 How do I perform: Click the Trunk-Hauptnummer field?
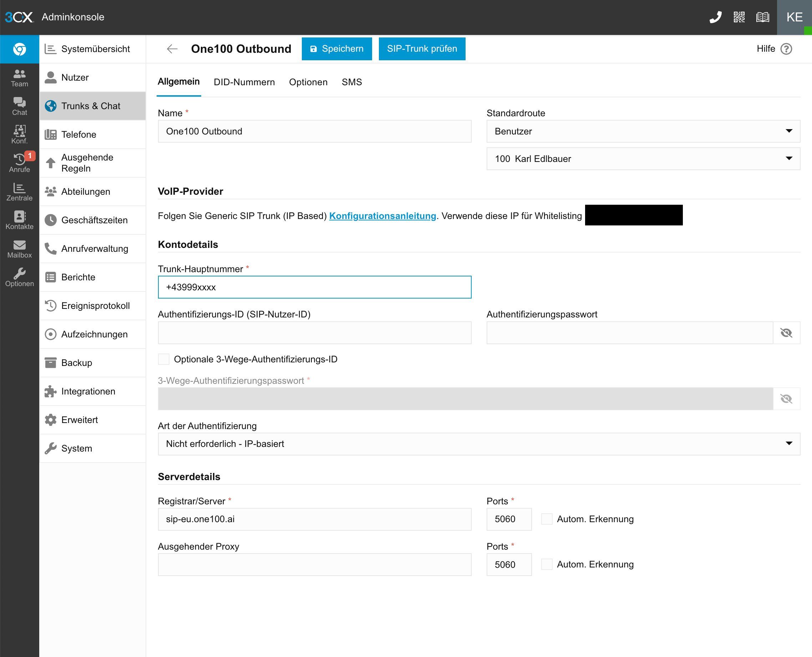coord(315,287)
